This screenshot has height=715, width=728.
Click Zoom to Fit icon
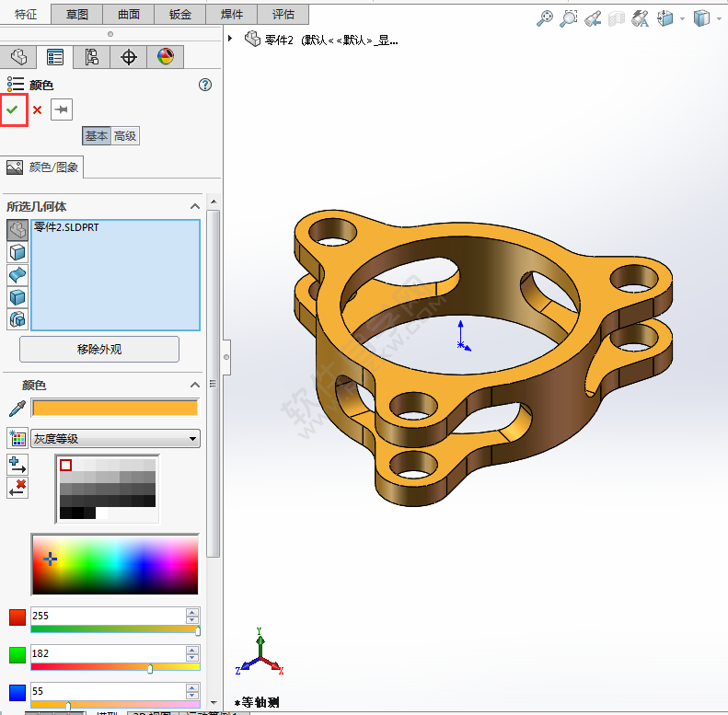pos(545,18)
